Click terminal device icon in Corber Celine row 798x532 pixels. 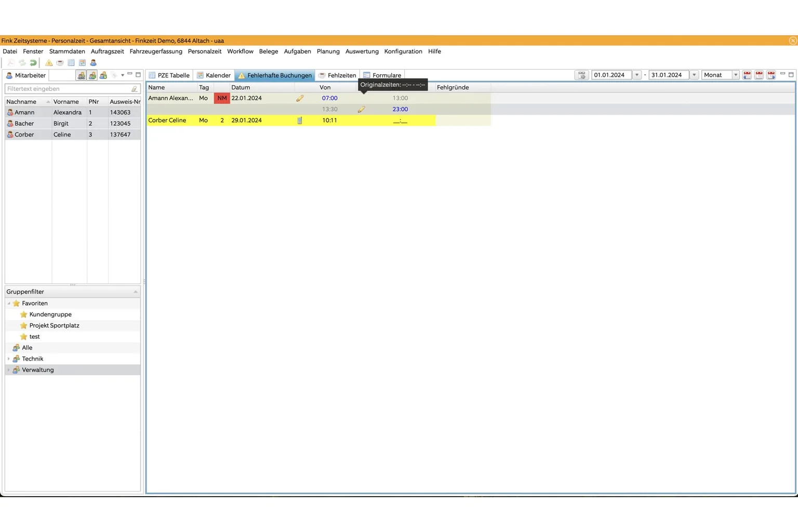300,121
